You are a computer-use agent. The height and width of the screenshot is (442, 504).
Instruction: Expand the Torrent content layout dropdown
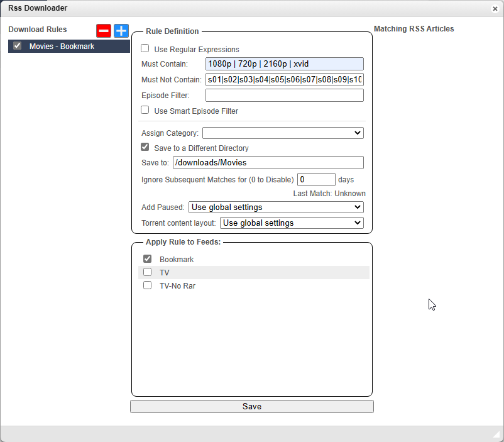292,223
